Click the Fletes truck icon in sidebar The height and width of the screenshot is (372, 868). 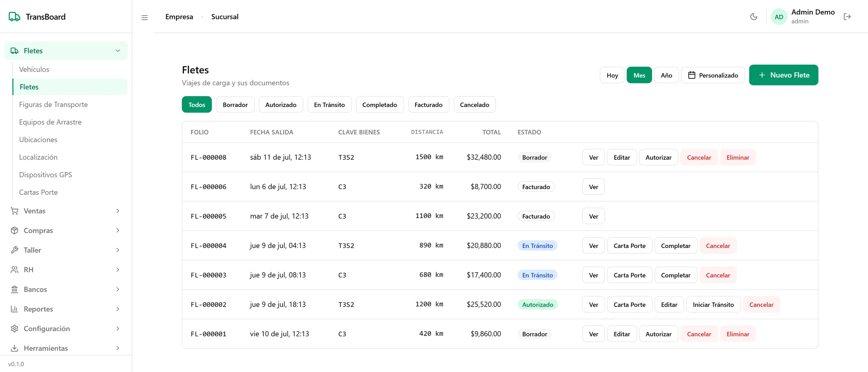pyautogui.click(x=14, y=51)
